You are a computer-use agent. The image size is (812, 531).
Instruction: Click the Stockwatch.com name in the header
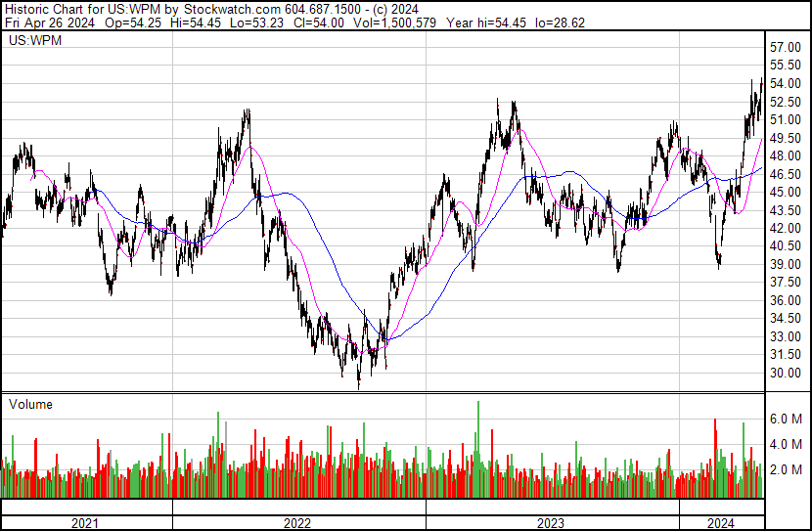(x=234, y=10)
